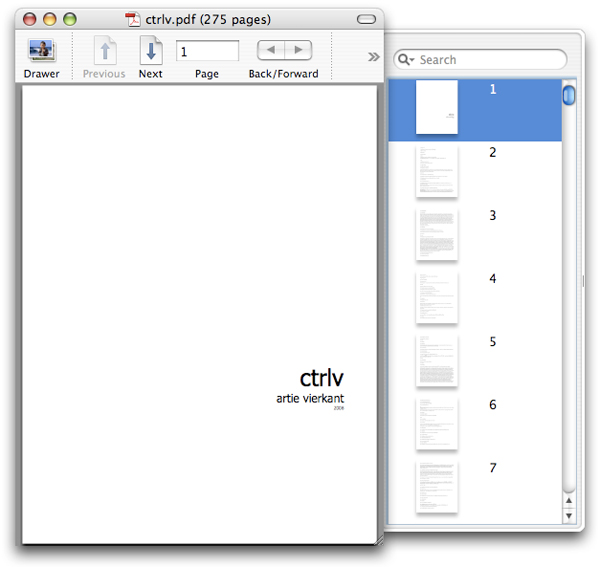Click the number 7 label in drawer
The height and width of the screenshot is (567, 600).
[493, 468]
